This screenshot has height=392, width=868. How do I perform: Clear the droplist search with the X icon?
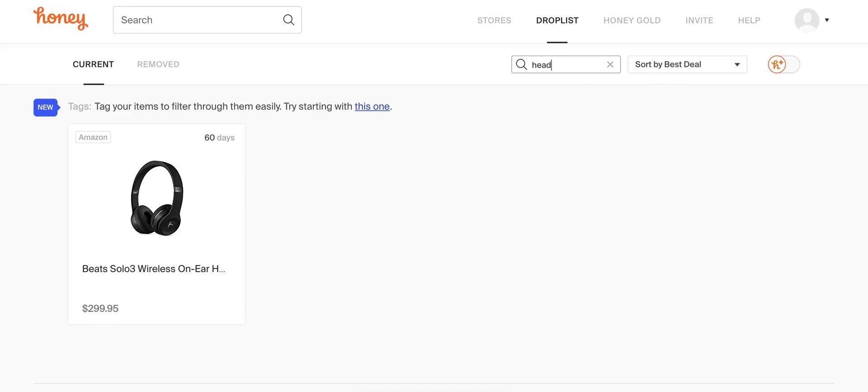[x=610, y=64]
